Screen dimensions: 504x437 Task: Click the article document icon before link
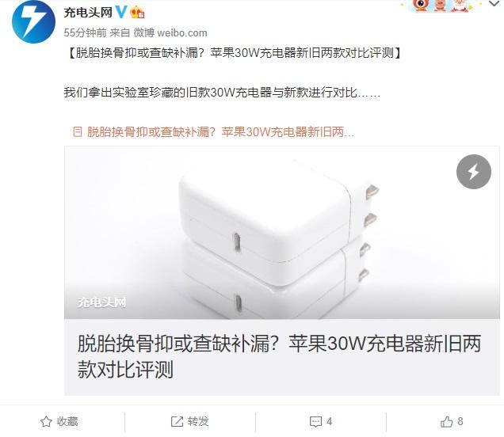[78, 131]
